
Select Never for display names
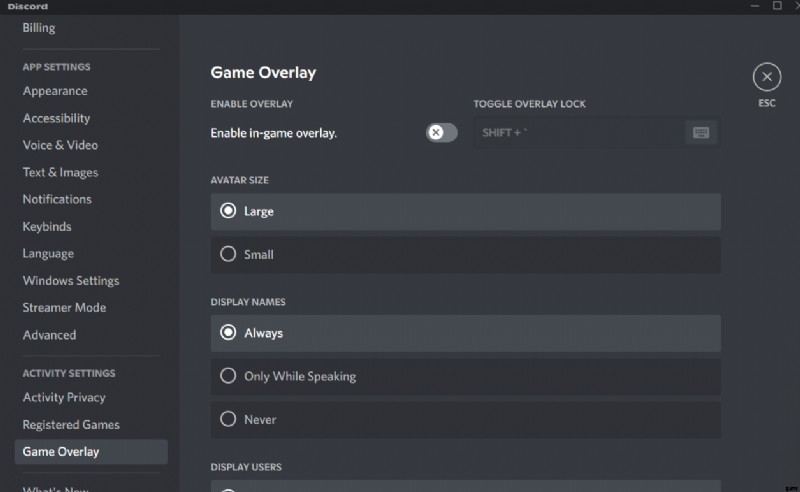[465, 420]
